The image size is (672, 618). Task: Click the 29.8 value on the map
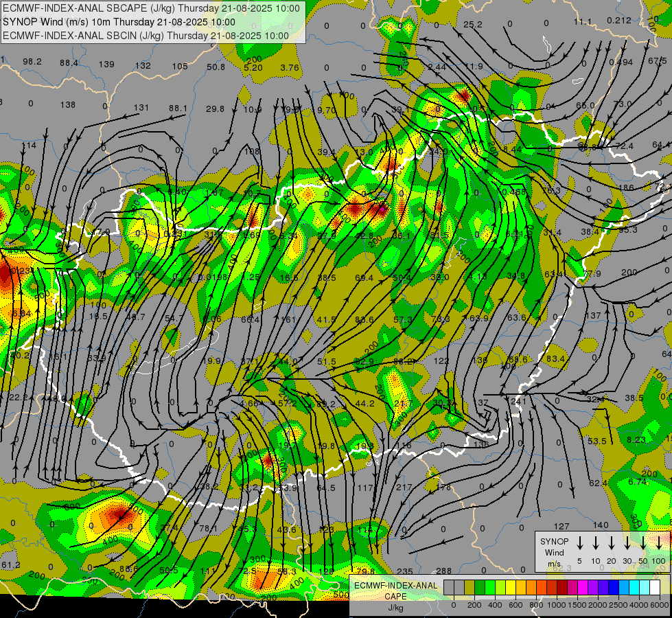point(215,109)
